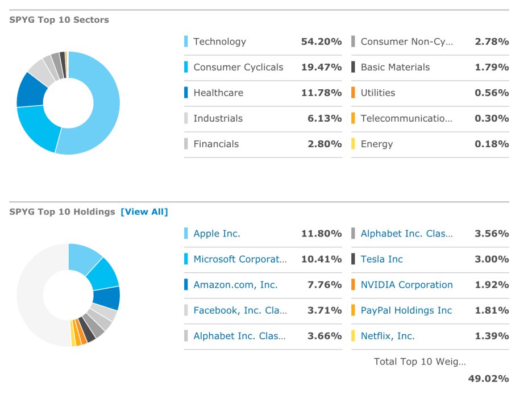This screenshot has width=532, height=411.
Task: Click the Healthcare sector row label
Action: point(218,93)
